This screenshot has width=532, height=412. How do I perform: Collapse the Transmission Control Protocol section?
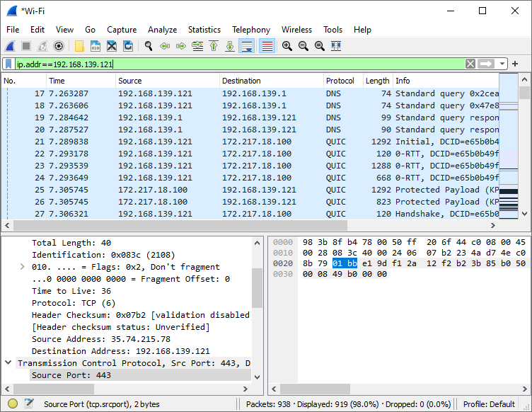tap(8, 363)
